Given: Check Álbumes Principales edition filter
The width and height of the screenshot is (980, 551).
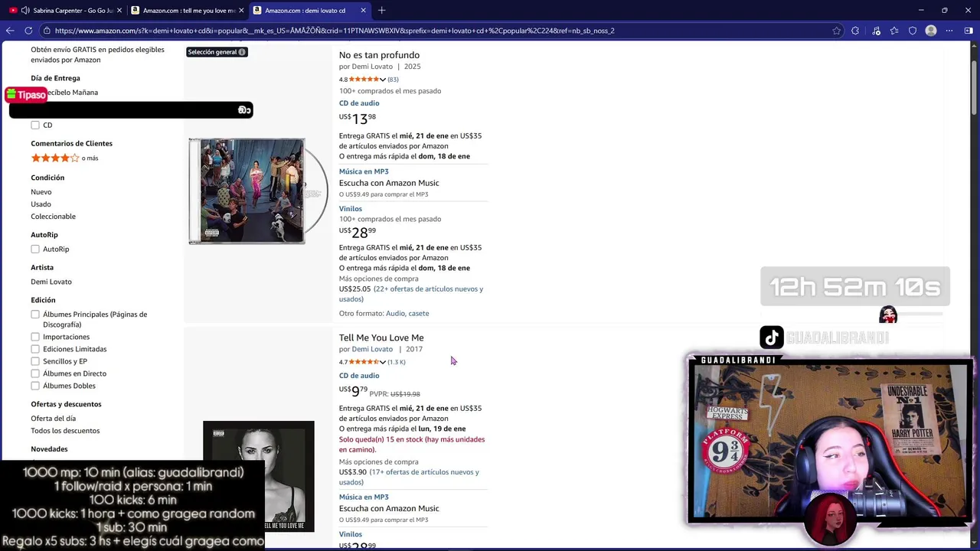Looking at the screenshot, I should [x=35, y=315].
